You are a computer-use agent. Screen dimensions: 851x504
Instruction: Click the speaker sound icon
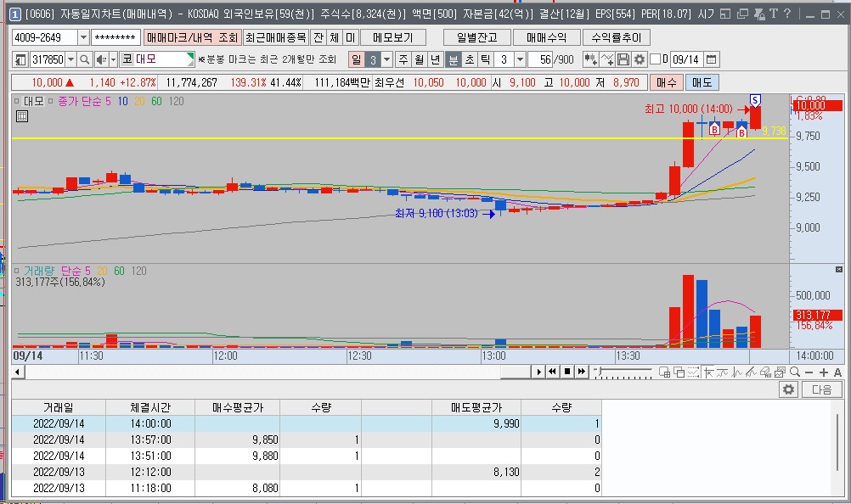pos(101,59)
